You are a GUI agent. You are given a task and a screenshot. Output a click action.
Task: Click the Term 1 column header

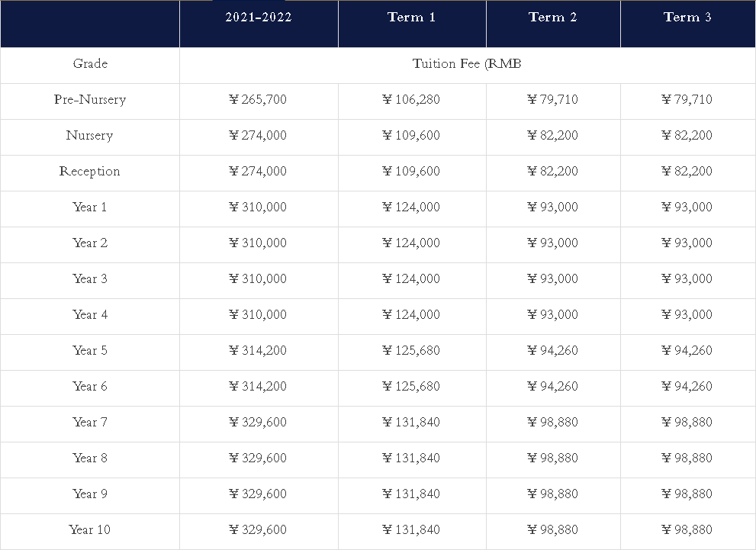pos(411,17)
